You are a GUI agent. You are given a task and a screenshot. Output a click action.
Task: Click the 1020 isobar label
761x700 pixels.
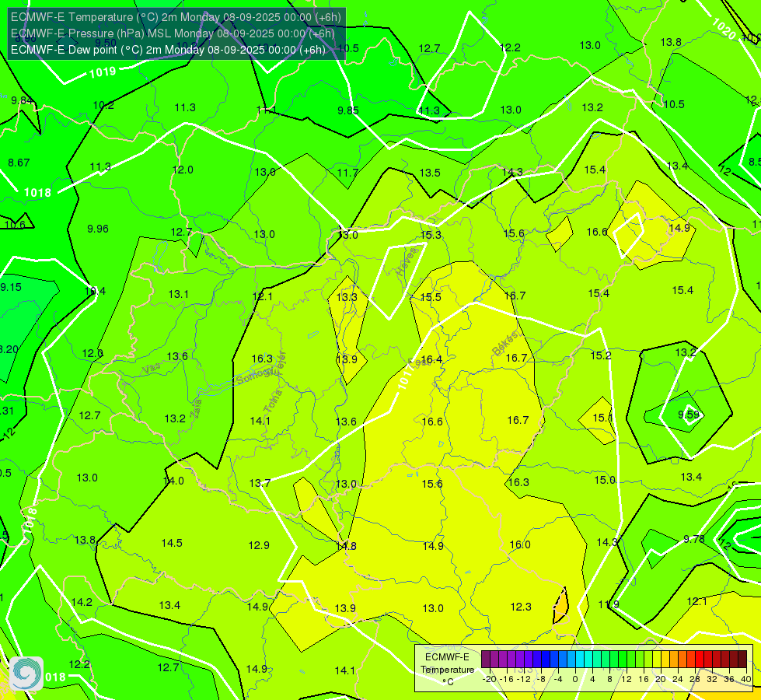724,29
